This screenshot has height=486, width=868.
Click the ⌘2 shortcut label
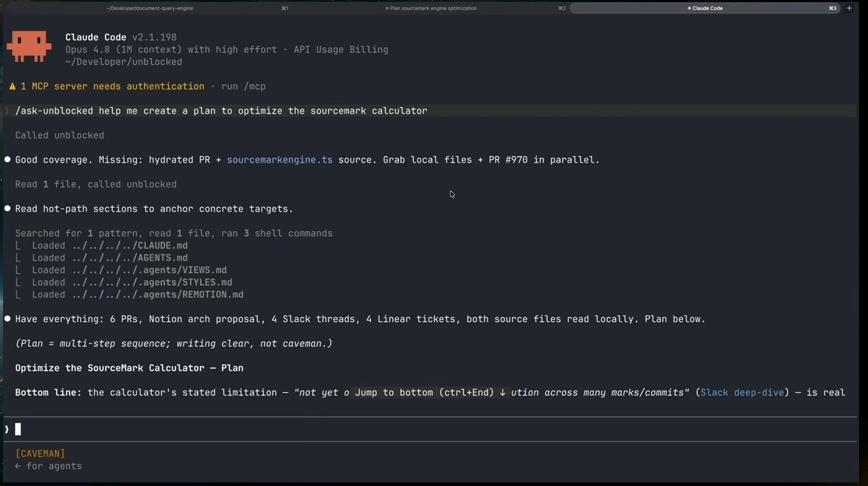[x=562, y=8]
